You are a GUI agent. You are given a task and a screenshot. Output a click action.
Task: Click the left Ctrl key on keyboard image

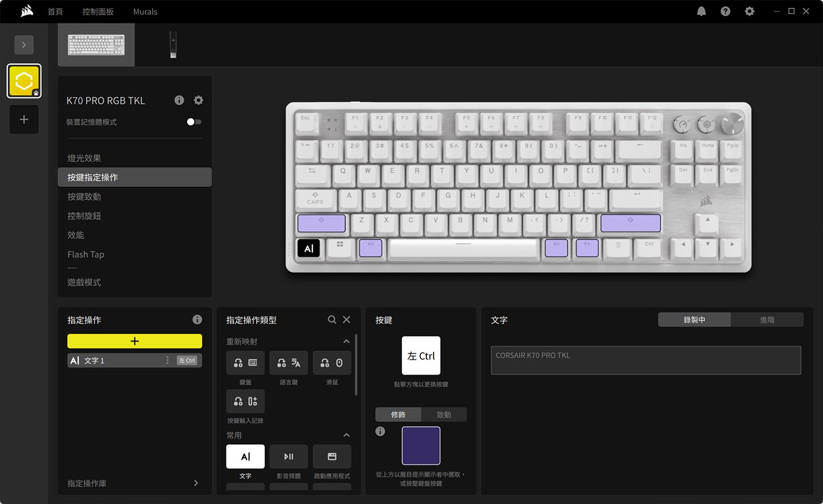coord(308,248)
